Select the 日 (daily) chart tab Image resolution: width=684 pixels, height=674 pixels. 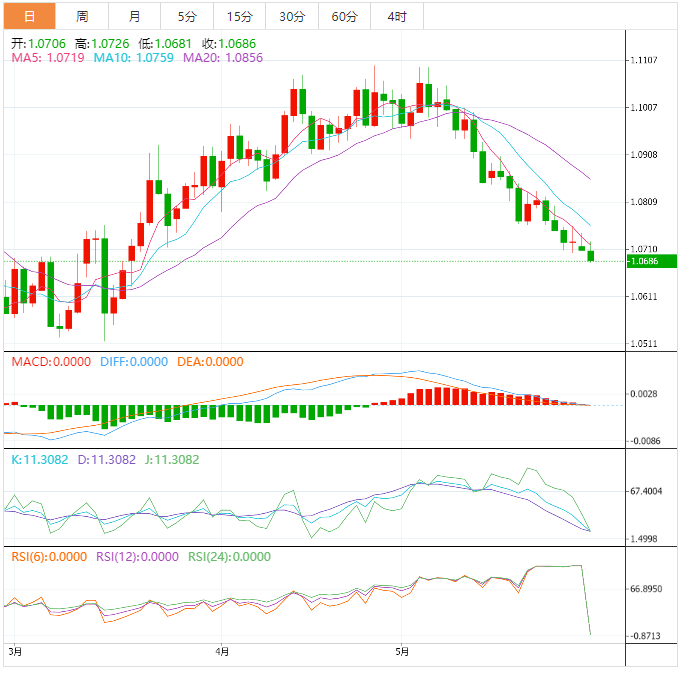[x=29, y=17]
